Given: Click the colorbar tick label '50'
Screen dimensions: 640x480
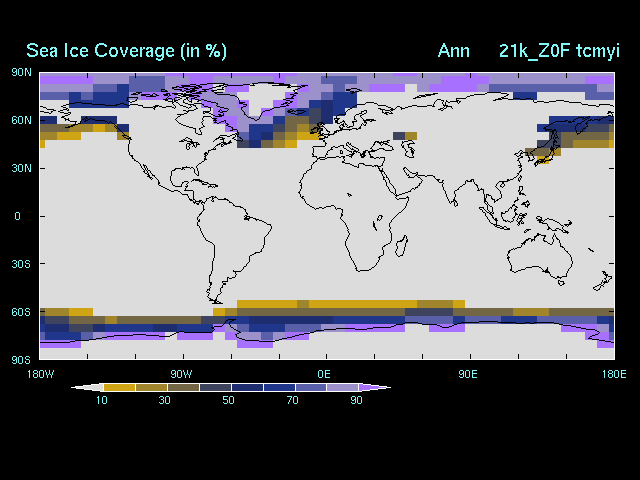Looking at the screenshot, I should pyautogui.click(x=229, y=400).
